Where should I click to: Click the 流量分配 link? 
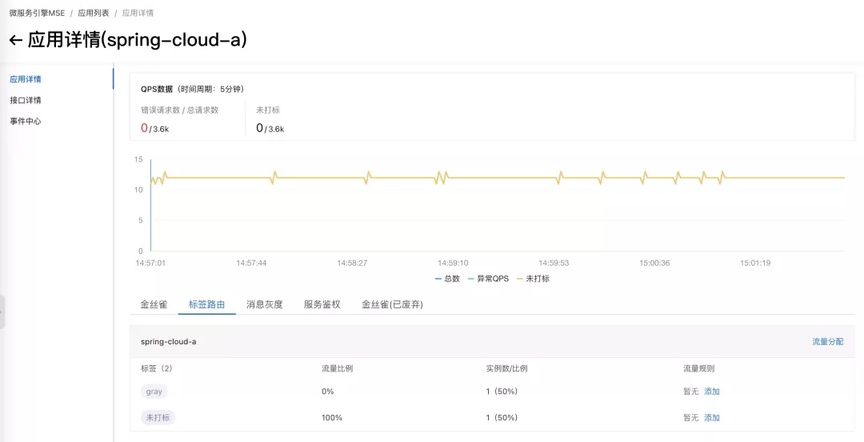click(x=828, y=342)
